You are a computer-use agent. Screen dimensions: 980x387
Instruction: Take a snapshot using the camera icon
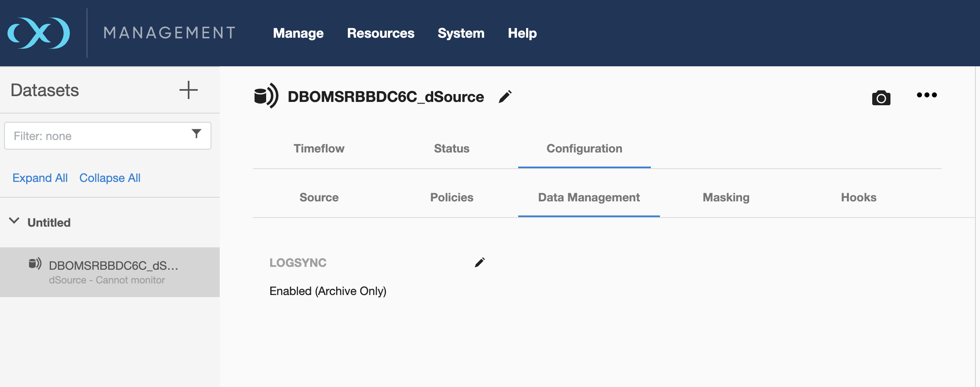[881, 97]
